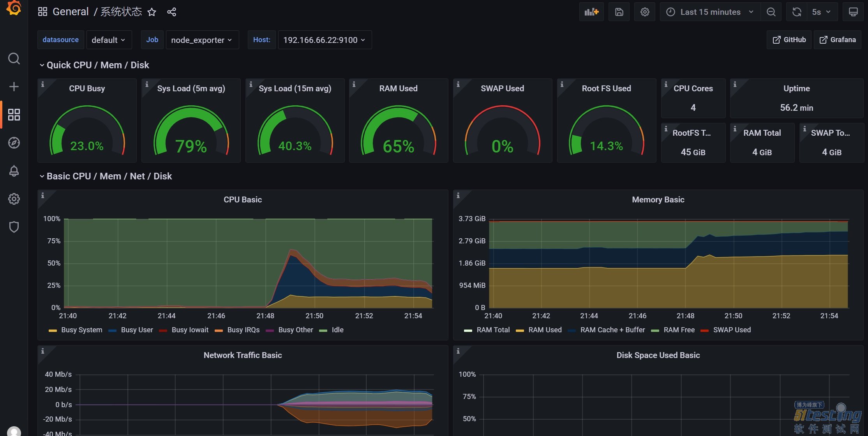The height and width of the screenshot is (436, 868).
Task: Open the Grafana link button
Action: coord(838,40)
